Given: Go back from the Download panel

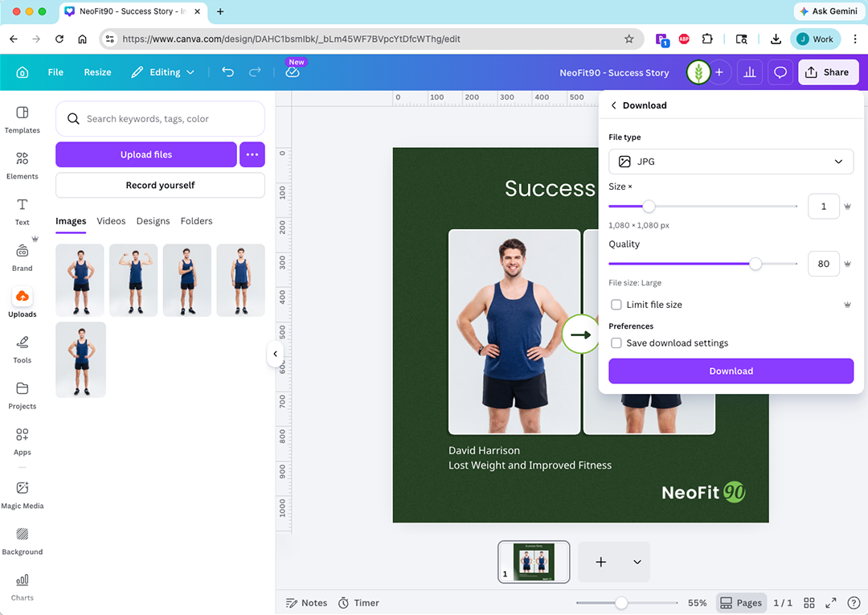Looking at the screenshot, I should (x=614, y=105).
